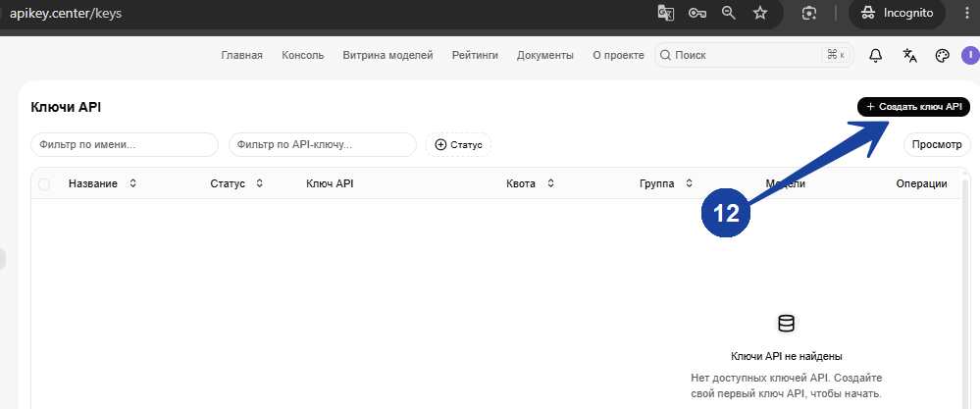This screenshot has width=980, height=409.
Task: Click the Ключ API column header
Action: click(x=330, y=183)
